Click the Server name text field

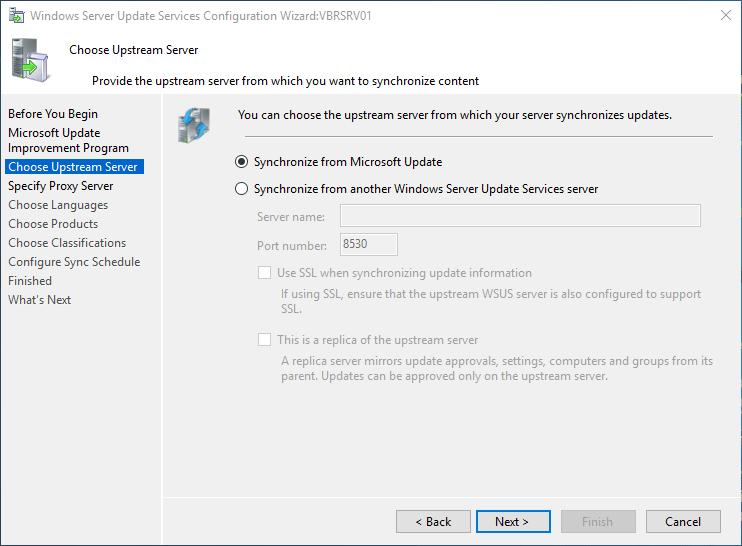coord(520,216)
